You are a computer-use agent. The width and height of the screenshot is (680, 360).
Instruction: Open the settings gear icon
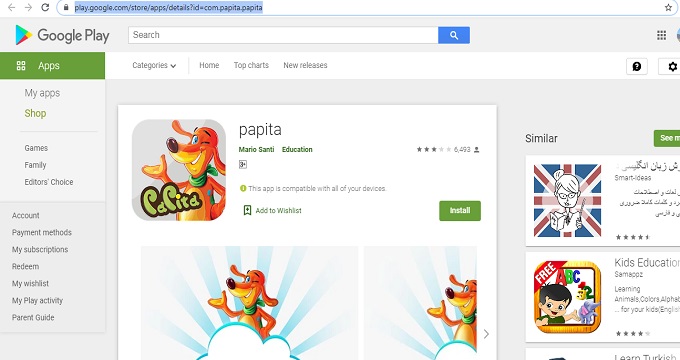(671, 66)
